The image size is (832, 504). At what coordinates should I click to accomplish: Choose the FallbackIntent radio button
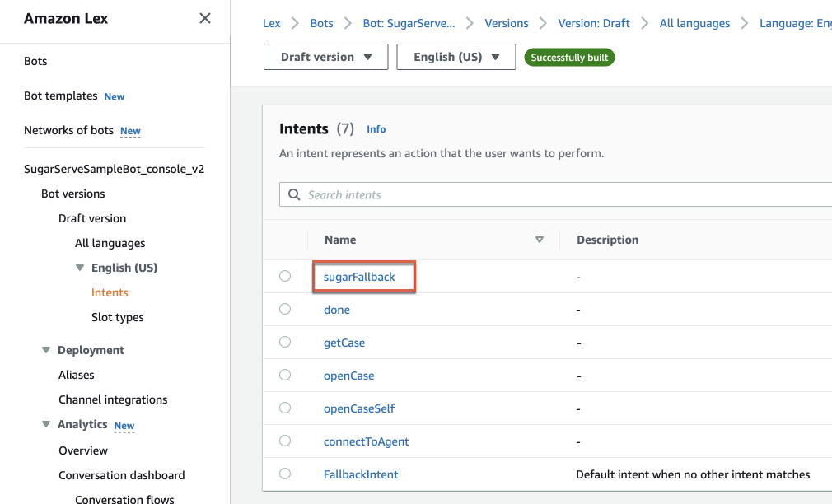click(285, 474)
